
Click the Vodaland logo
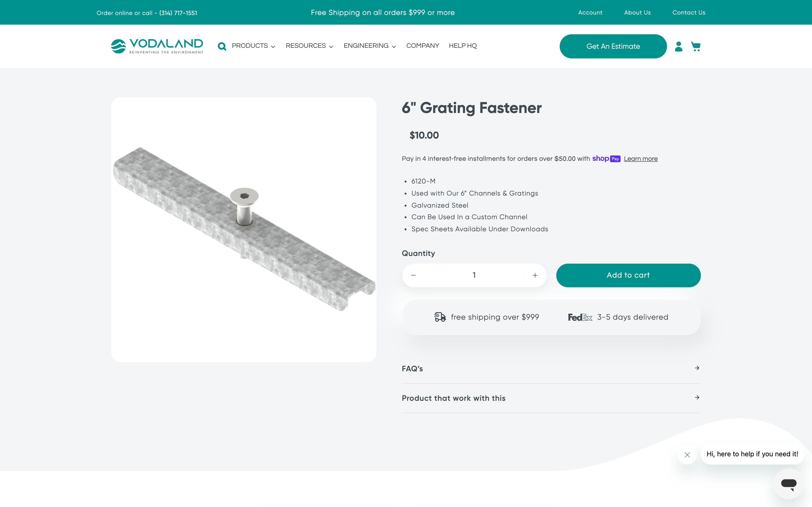[x=157, y=46]
